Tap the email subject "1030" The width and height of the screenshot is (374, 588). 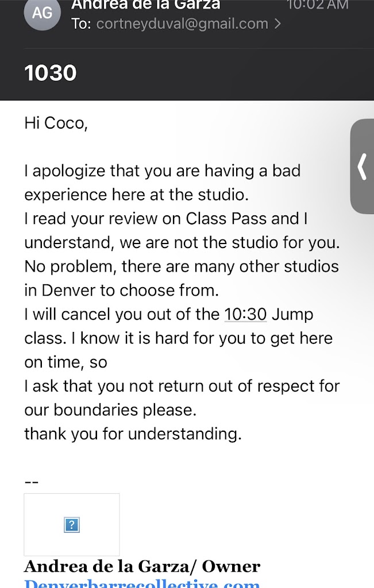51,73
